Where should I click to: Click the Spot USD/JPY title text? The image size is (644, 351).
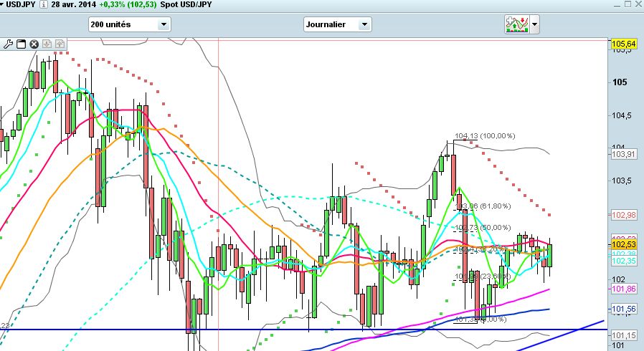[x=186, y=4]
